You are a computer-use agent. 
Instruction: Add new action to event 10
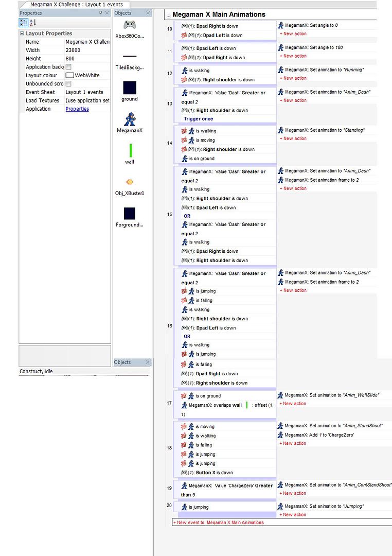pos(293,33)
